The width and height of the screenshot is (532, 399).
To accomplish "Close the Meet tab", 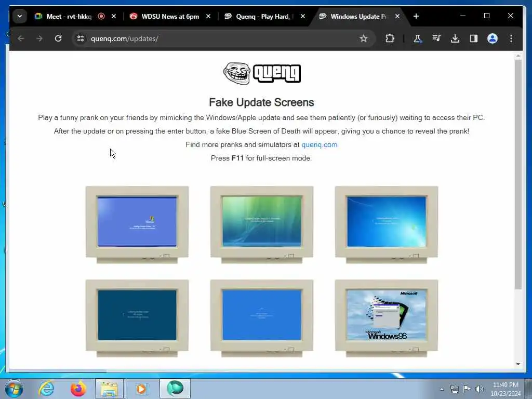I will [x=114, y=16].
